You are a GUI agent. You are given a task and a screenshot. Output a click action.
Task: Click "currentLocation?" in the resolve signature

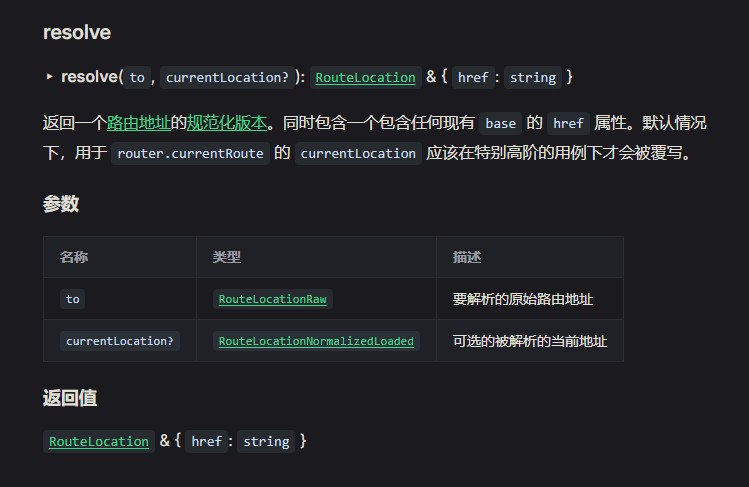(227, 77)
